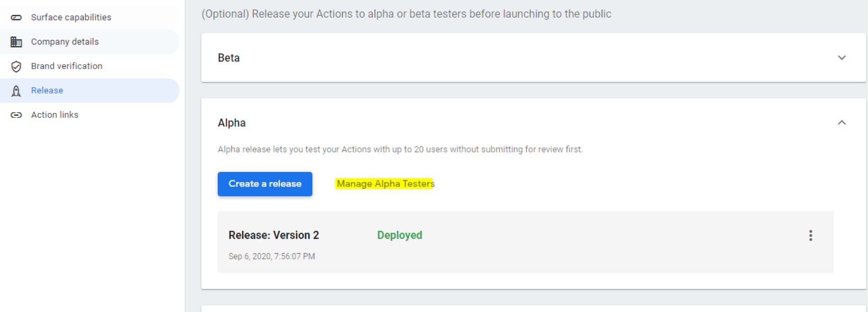
Task: Collapse the Alpha section chevron
Action: click(841, 123)
